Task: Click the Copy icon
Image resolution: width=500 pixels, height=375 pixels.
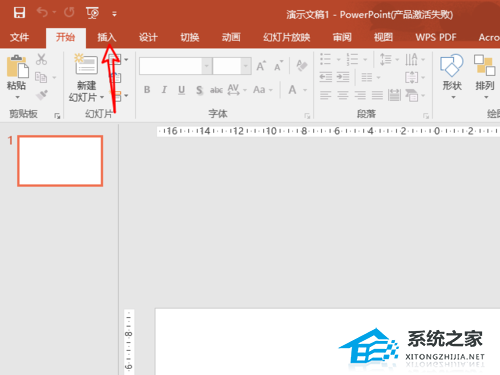Action: click(41, 77)
